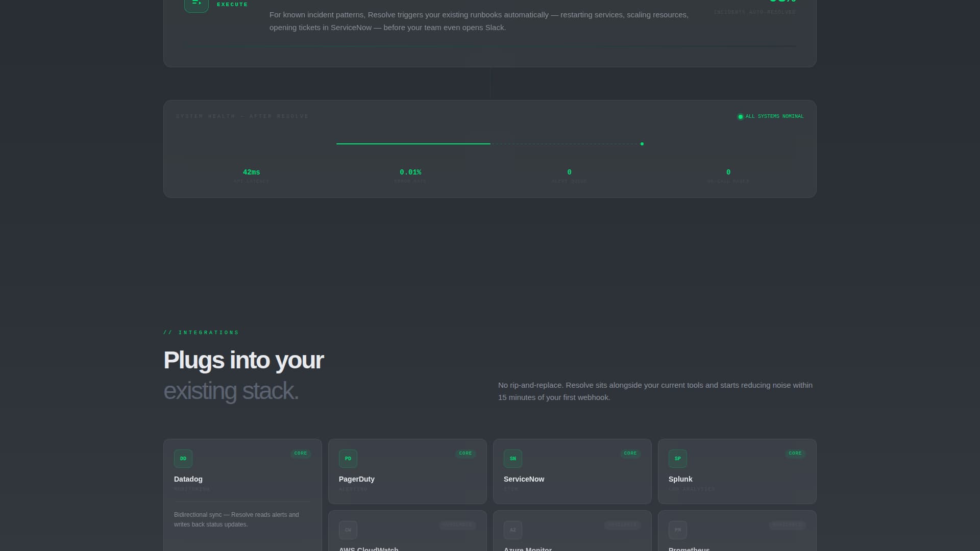Expand the Splunk integration card
Image resolution: width=980 pixels, height=551 pixels.
pyautogui.click(x=737, y=471)
